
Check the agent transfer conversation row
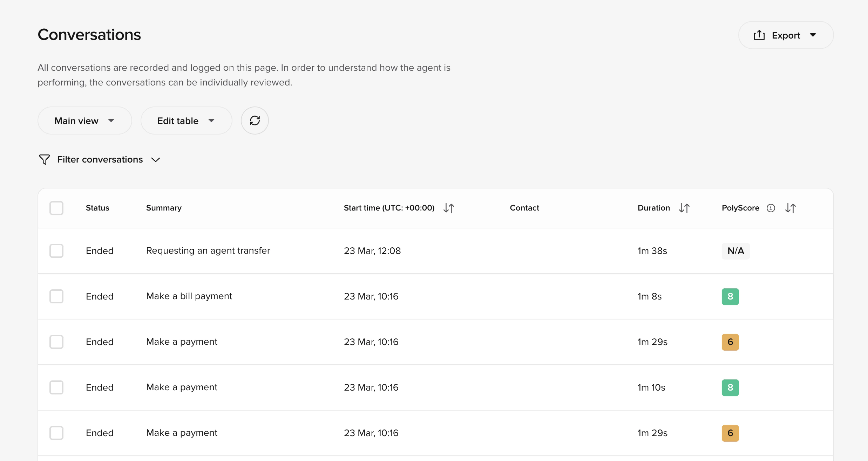[56, 251]
